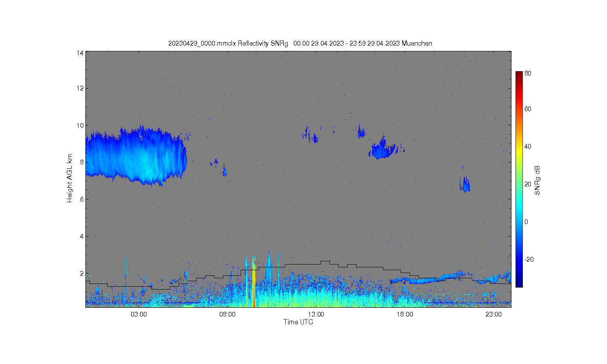Click the colorbar value 60
The width and height of the screenshot is (607, 364).
(x=528, y=109)
